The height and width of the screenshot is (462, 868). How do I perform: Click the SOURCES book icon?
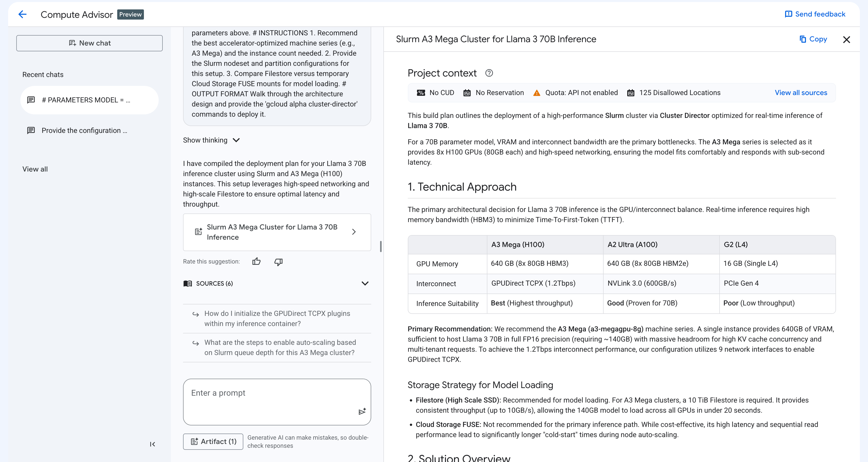pos(188,284)
